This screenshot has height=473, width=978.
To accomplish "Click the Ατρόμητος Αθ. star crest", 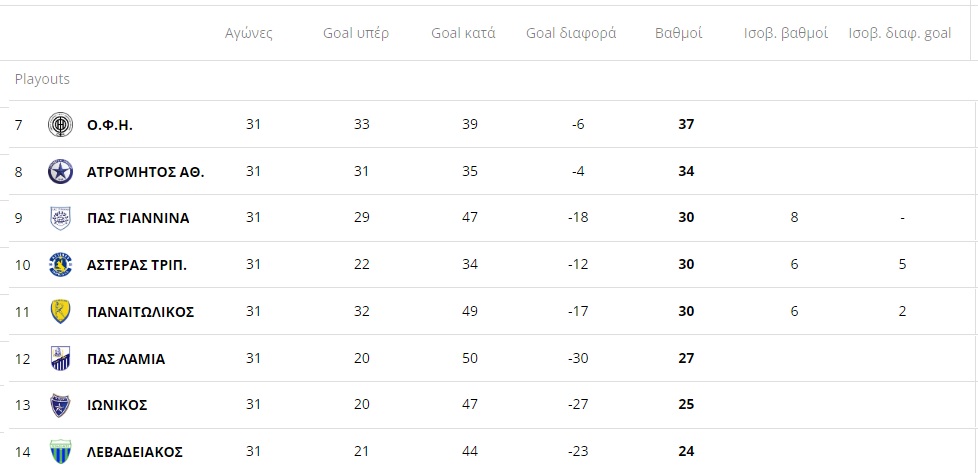I will coord(61,172).
